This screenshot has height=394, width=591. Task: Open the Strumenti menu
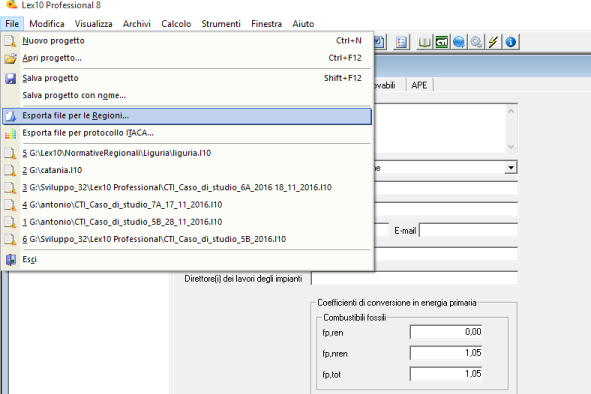[x=221, y=24]
